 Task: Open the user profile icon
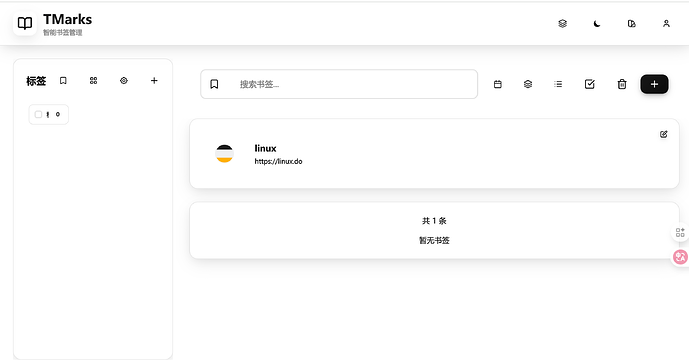[x=666, y=24]
